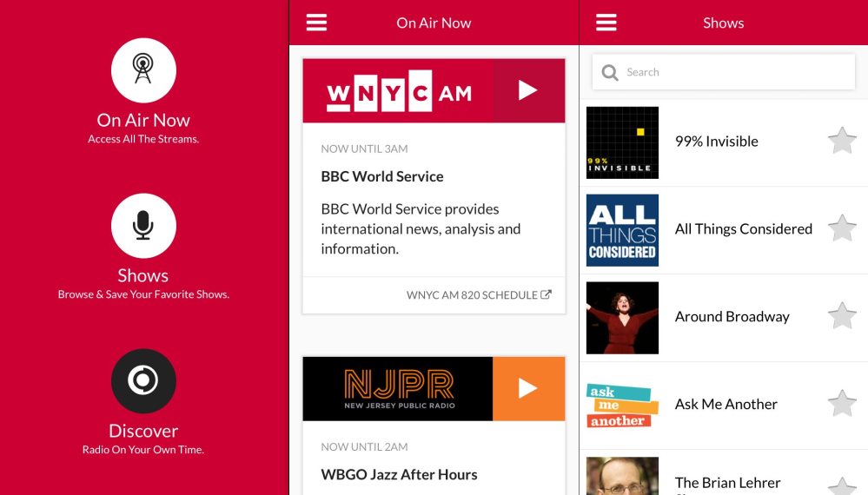The height and width of the screenshot is (495, 868).
Task: Click the 'NOW UNTIL 3AM' time label
Action: pos(364,148)
